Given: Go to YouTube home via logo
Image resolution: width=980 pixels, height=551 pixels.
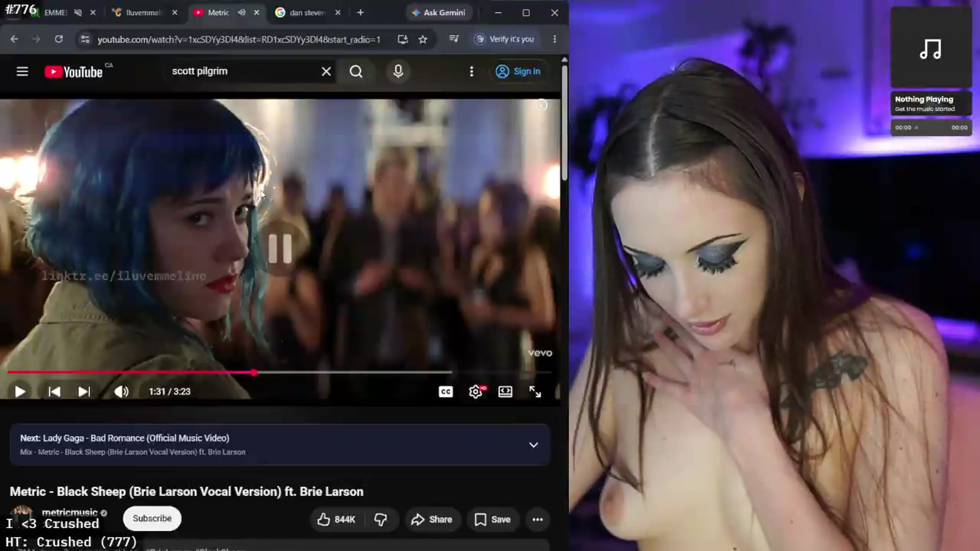Looking at the screenshot, I should 73,72.
